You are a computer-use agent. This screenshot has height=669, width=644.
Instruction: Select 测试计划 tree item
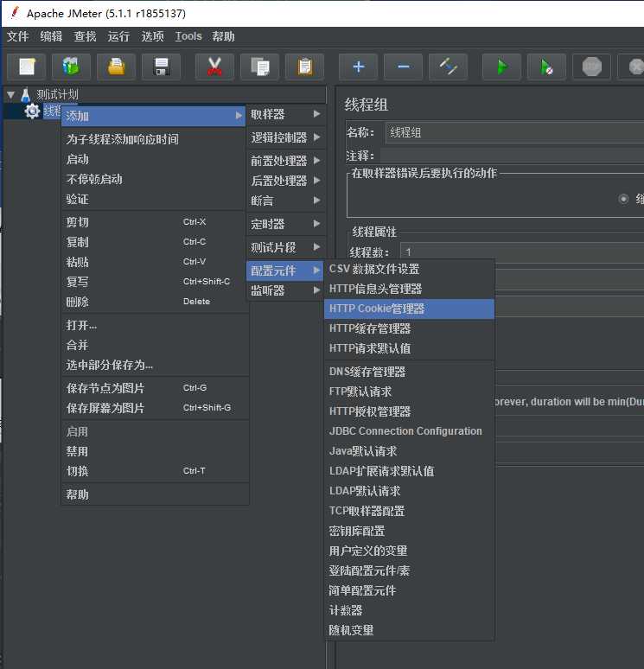pyautogui.click(x=57, y=94)
